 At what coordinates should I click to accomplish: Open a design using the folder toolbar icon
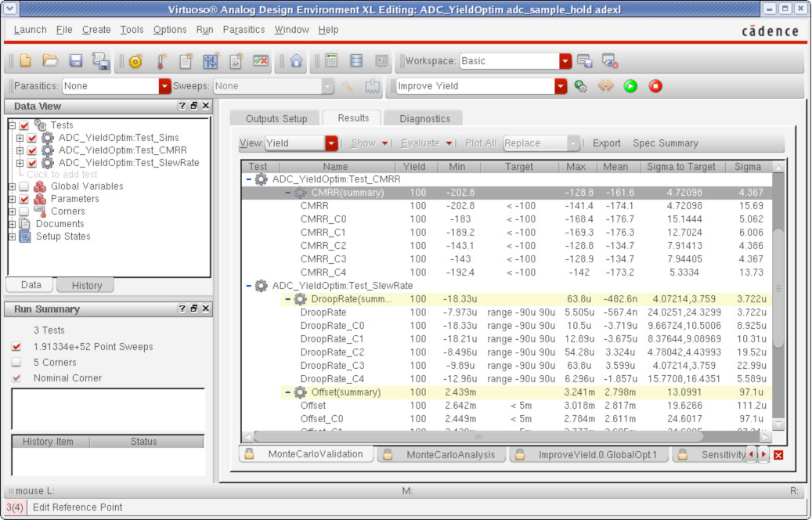tap(49, 60)
